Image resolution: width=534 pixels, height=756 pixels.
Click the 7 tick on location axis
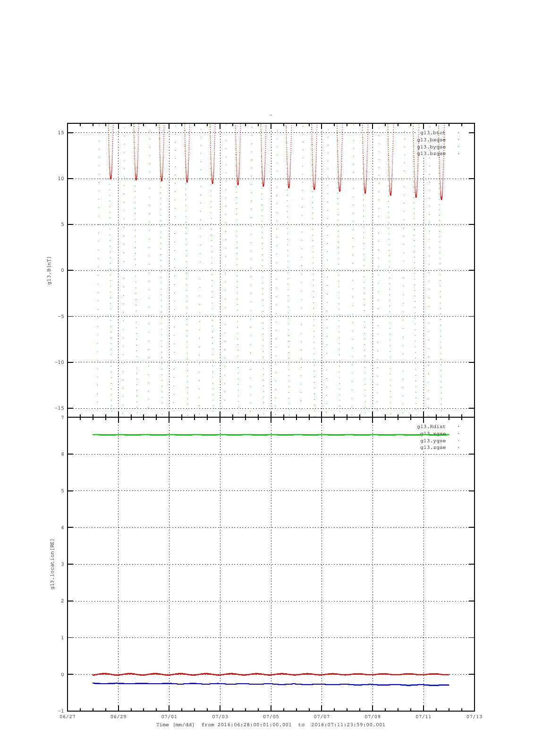click(62, 418)
